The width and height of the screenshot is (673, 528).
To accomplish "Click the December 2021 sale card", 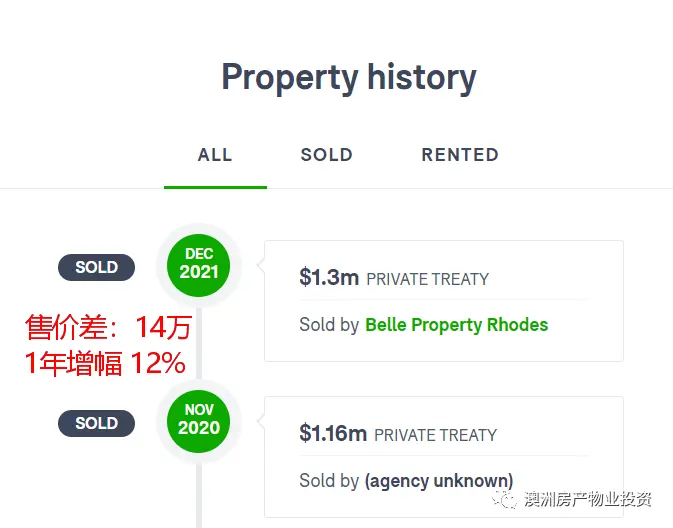I will pos(444,301).
